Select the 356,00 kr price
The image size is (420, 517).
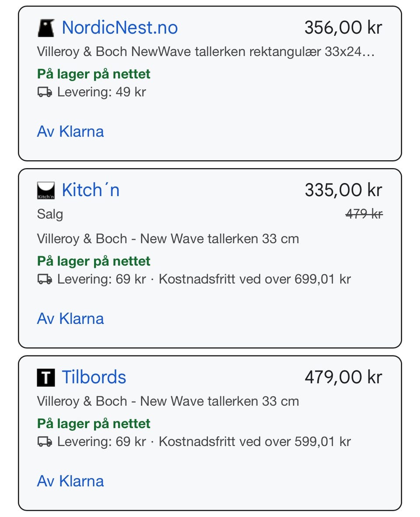click(x=343, y=28)
